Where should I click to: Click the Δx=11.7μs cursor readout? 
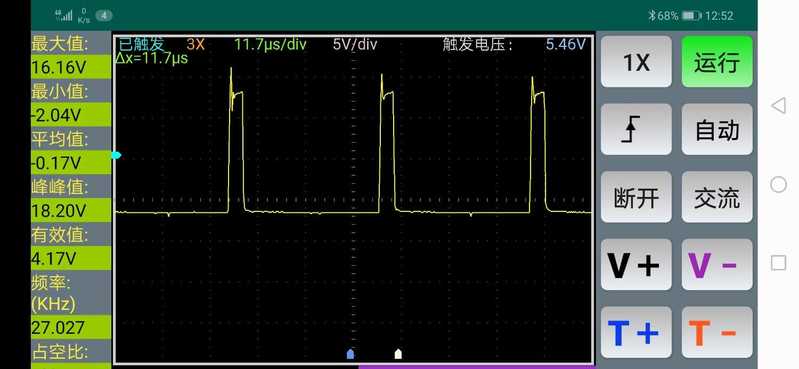pyautogui.click(x=152, y=58)
